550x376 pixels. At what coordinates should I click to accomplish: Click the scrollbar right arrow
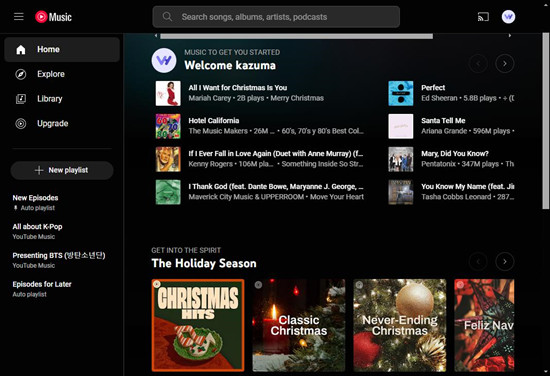(510, 35)
